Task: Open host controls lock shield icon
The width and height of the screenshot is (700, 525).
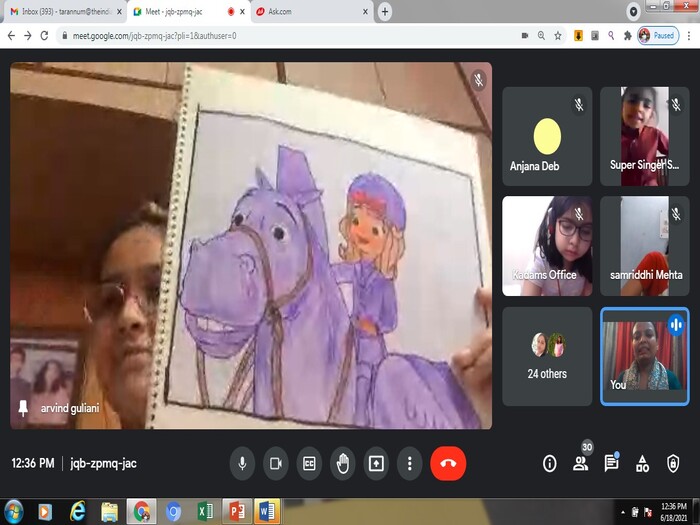Action: (673, 463)
